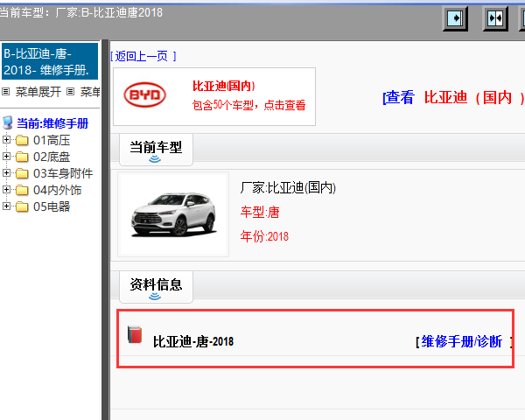Click the 当前:维修手册 tree root
The image size is (525, 420).
[52, 123]
